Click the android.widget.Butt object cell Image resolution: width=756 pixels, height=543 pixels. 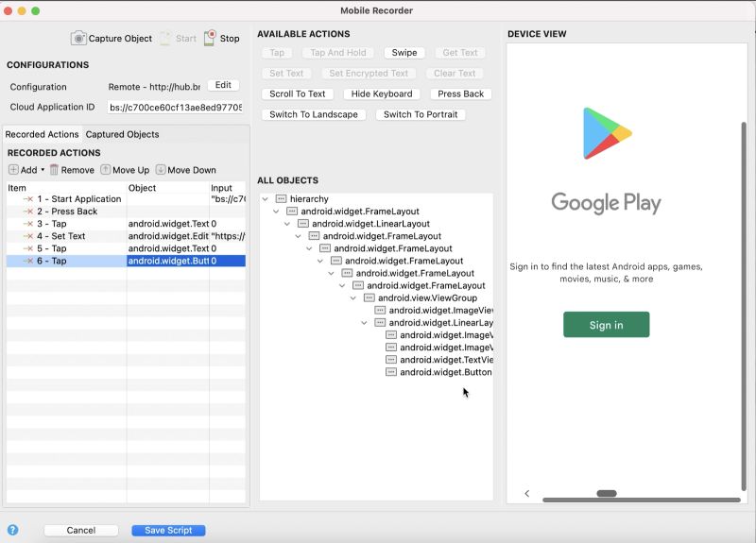(x=168, y=261)
